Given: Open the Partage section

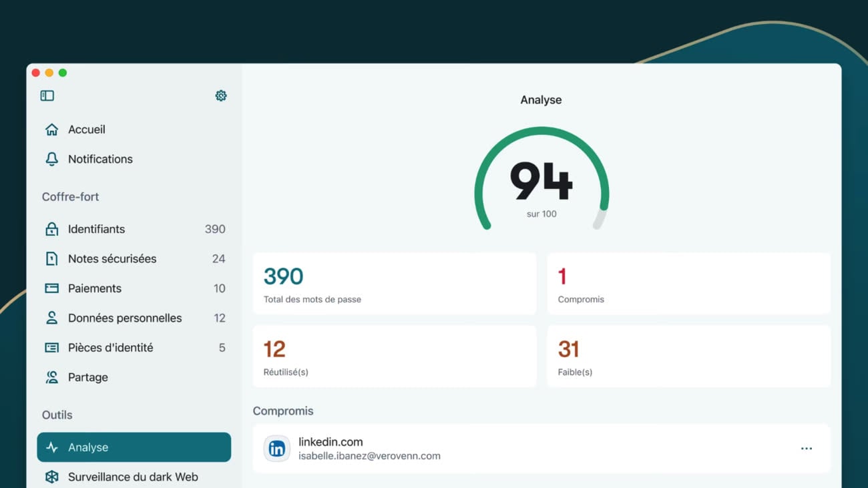Looking at the screenshot, I should (134, 377).
